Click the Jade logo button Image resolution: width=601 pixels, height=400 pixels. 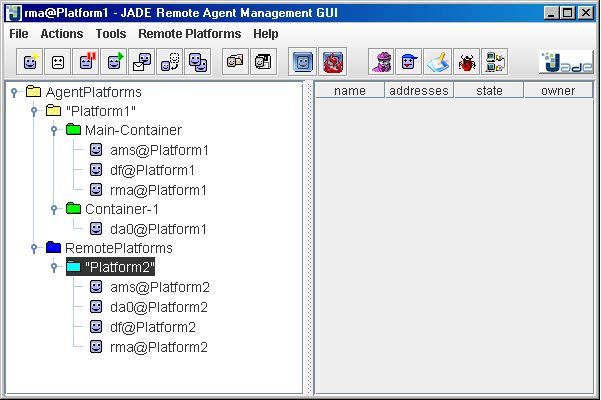(x=567, y=62)
